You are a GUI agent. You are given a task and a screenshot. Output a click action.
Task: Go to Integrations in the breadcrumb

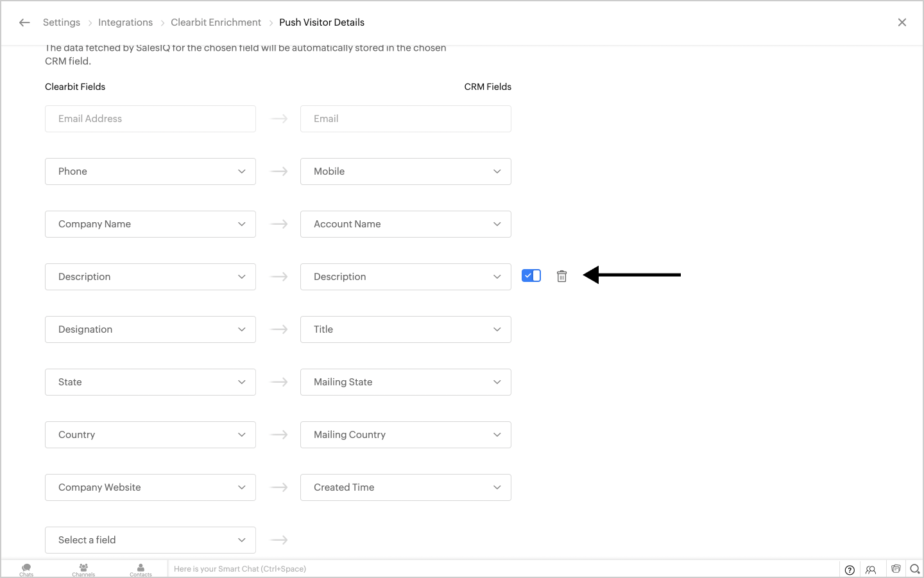125,22
